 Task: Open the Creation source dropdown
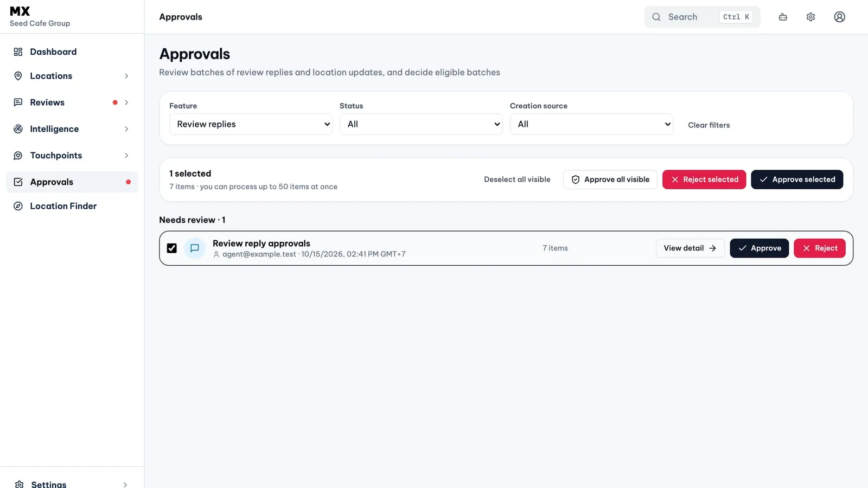coord(591,124)
